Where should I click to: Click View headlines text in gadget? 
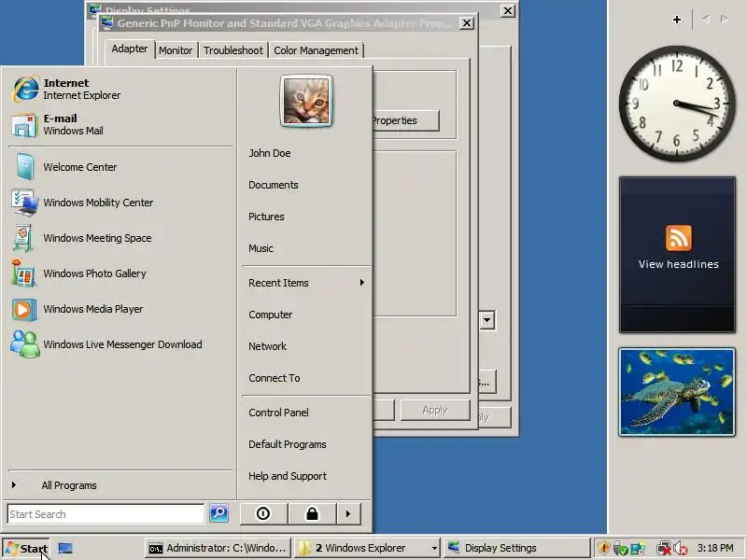(x=679, y=264)
